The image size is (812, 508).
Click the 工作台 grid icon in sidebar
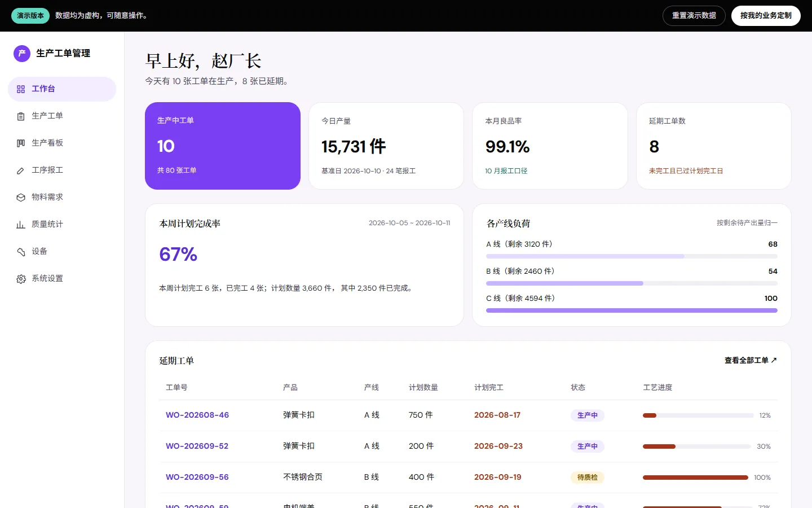click(21, 89)
